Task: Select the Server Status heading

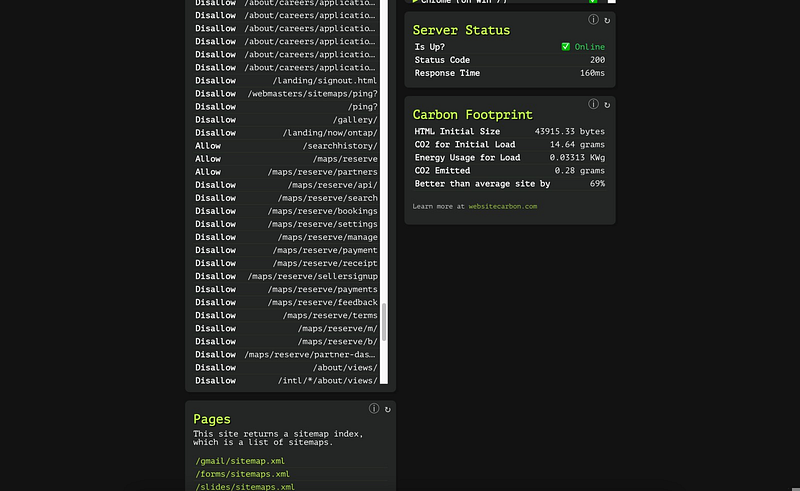Action: point(461,30)
